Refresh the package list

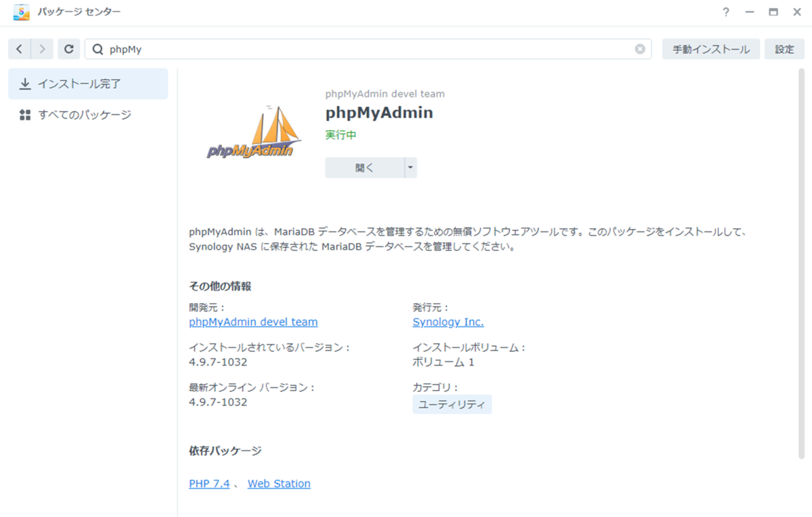coord(69,49)
